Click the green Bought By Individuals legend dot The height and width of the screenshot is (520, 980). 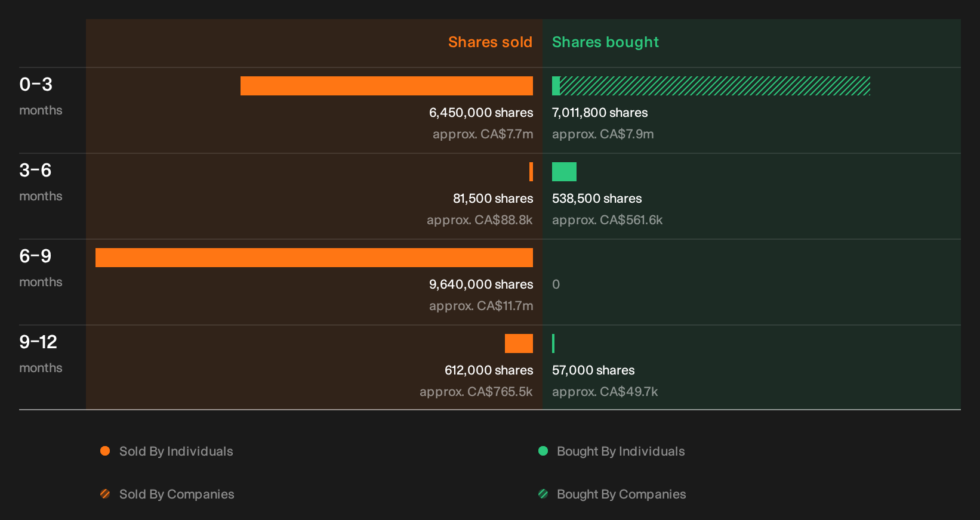pos(543,451)
